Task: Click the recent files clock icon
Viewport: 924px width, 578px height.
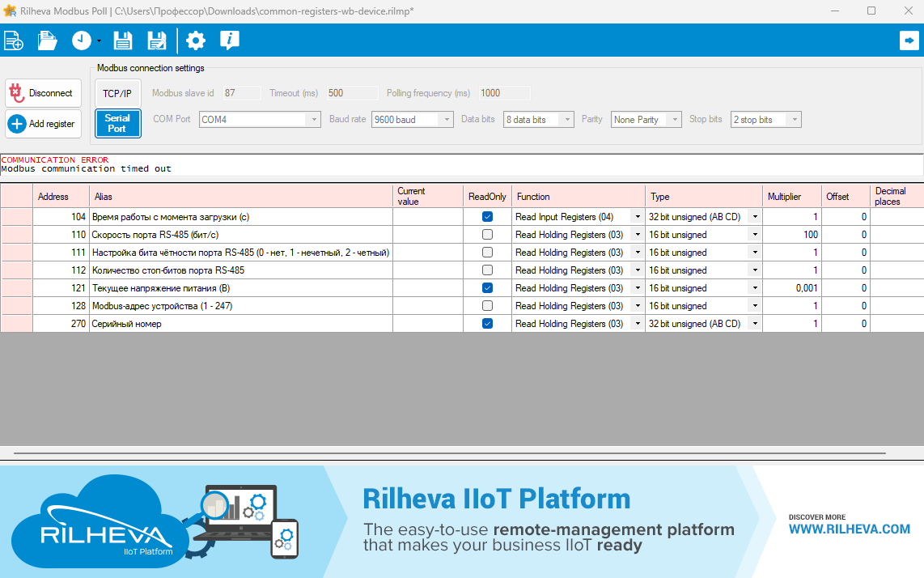Action: 82,40
